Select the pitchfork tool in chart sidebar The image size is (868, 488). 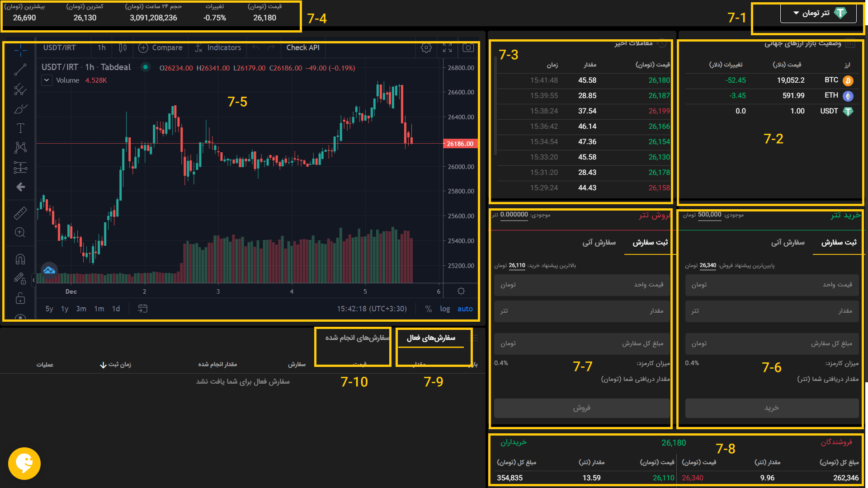[20, 89]
